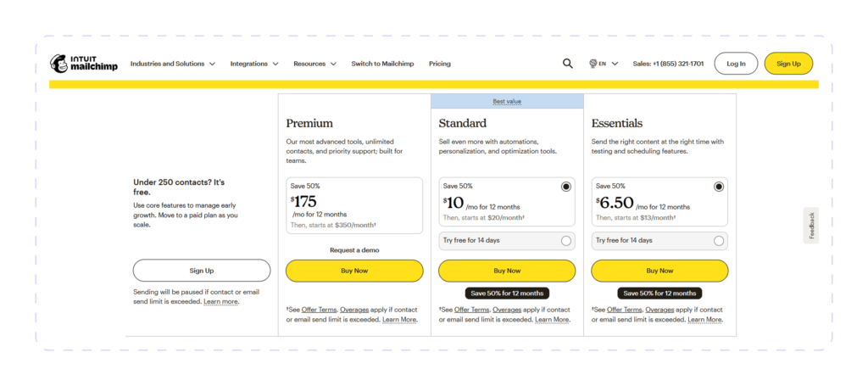The image size is (868, 386).
Task: Click the yellow Sign Up header button
Action: 788,64
